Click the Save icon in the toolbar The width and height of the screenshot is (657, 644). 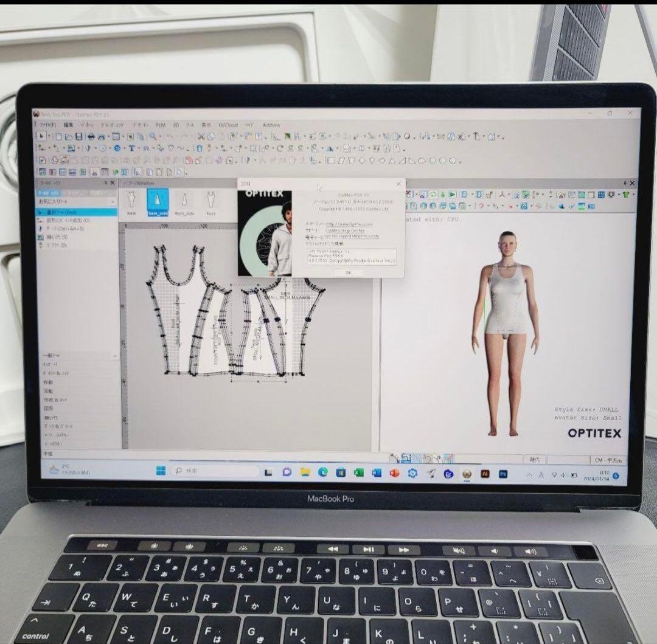click(79, 136)
